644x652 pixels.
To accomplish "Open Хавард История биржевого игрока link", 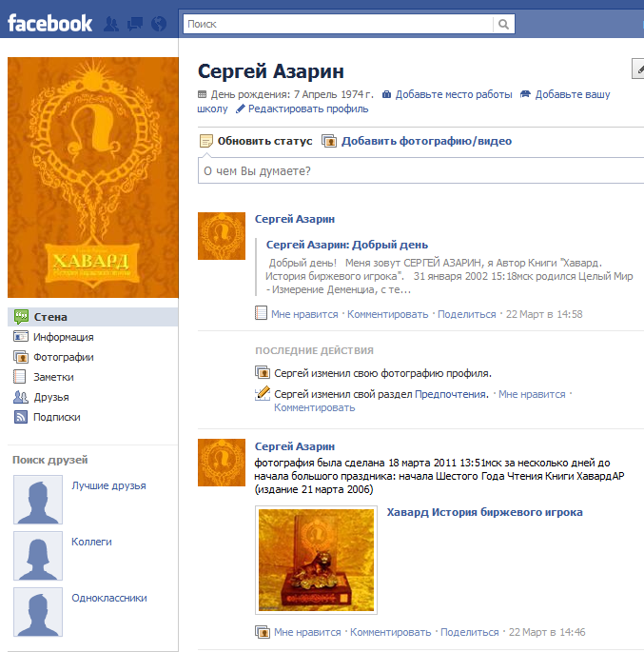I will [484, 512].
